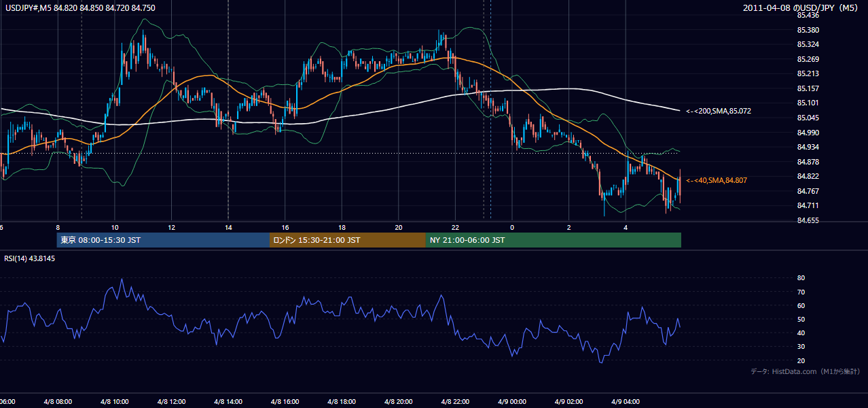Click price axis value 85.157
Image resolution: width=868 pixels, height=408 pixels.
point(808,88)
